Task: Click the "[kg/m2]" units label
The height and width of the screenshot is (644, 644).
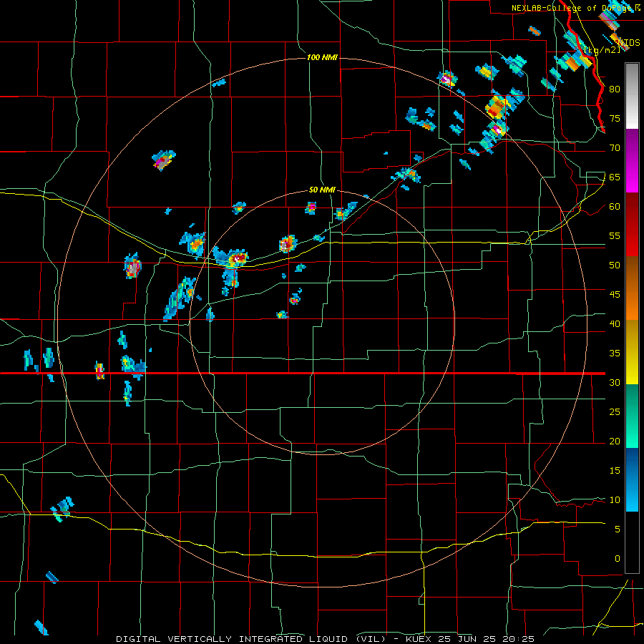Action: tap(602, 50)
